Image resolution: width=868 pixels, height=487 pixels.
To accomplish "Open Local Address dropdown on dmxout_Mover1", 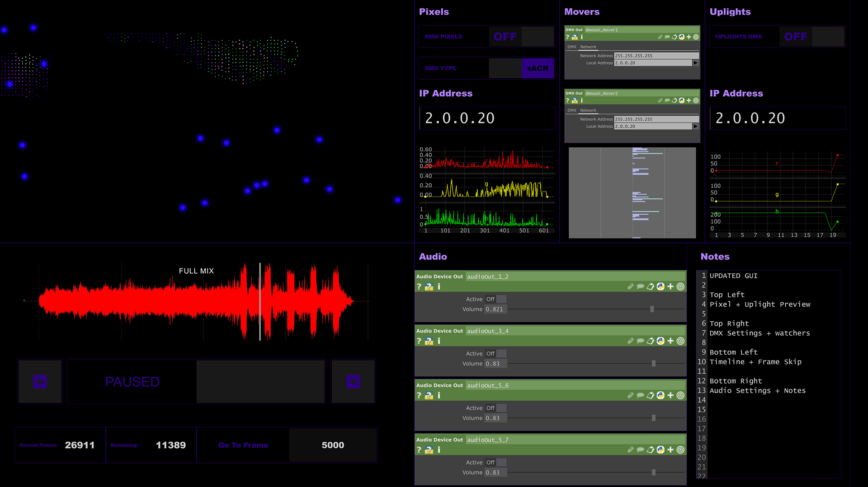I will pyautogui.click(x=695, y=63).
